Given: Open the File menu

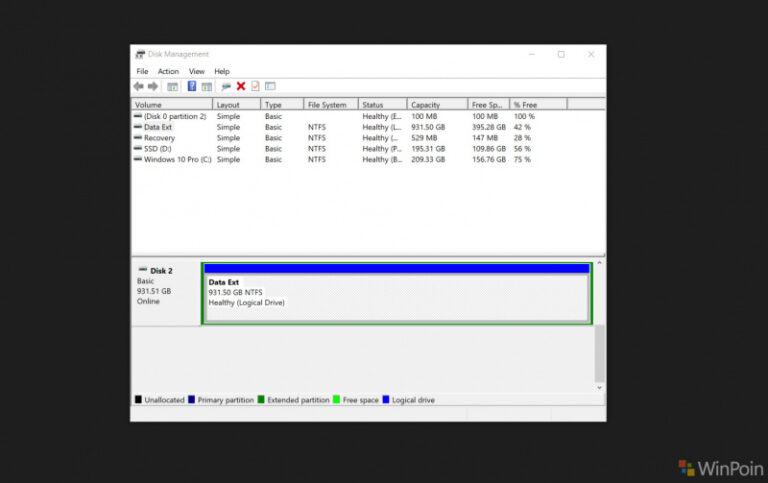Looking at the screenshot, I should pyautogui.click(x=142, y=72).
